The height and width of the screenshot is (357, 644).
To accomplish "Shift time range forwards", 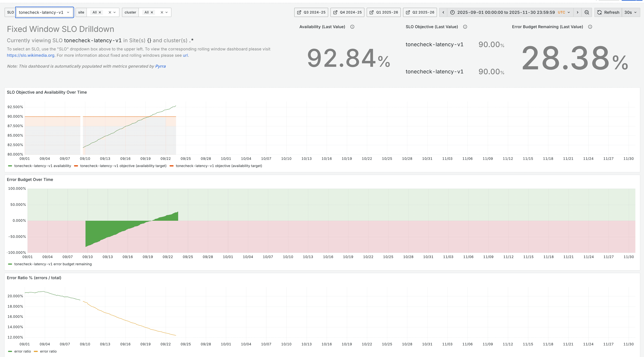I will [x=577, y=12].
